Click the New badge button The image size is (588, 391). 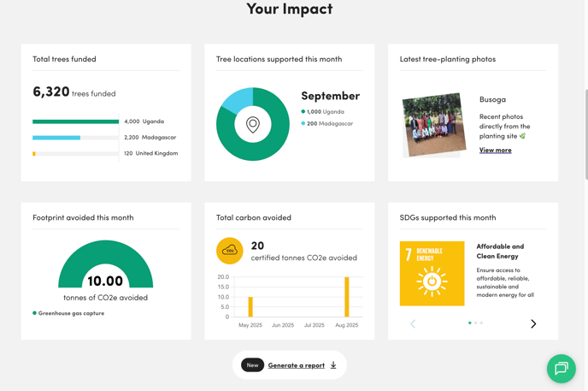tap(252, 365)
